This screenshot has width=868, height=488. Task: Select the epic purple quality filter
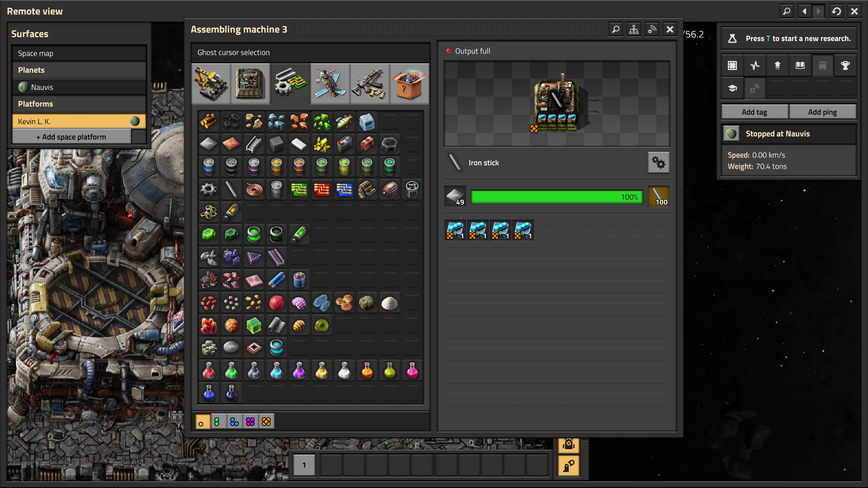coord(250,422)
